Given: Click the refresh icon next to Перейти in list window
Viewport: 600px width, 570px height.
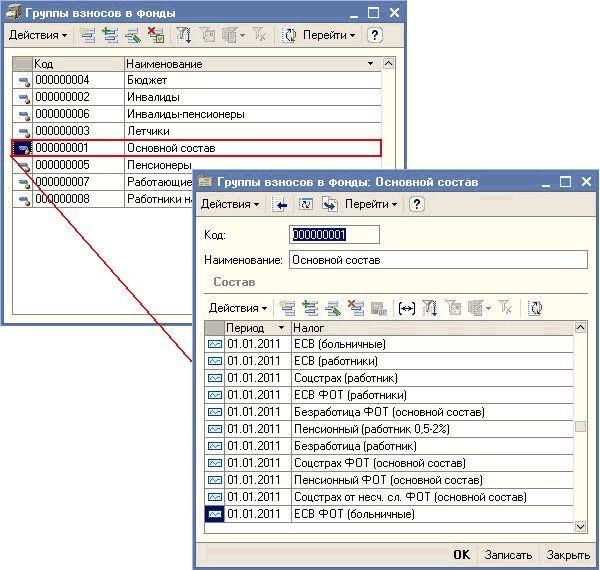Looking at the screenshot, I should pyautogui.click(x=289, y=35).
